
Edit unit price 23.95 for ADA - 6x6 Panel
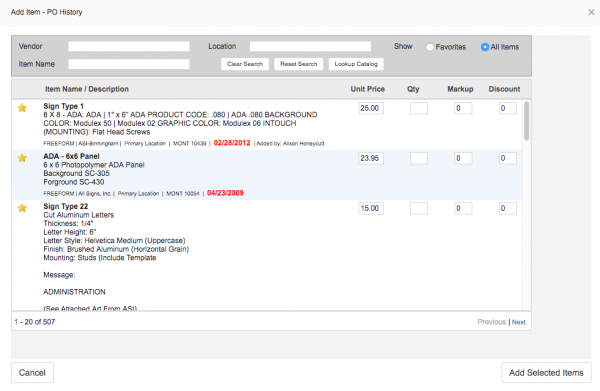(371, 158)
